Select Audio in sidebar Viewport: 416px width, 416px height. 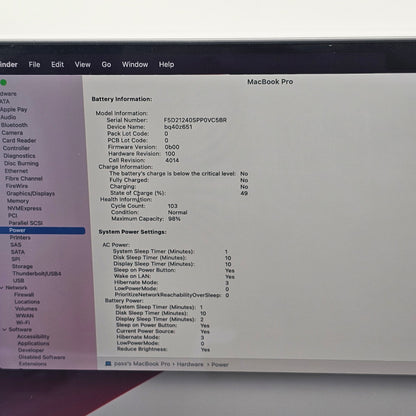tap(8, 117)
